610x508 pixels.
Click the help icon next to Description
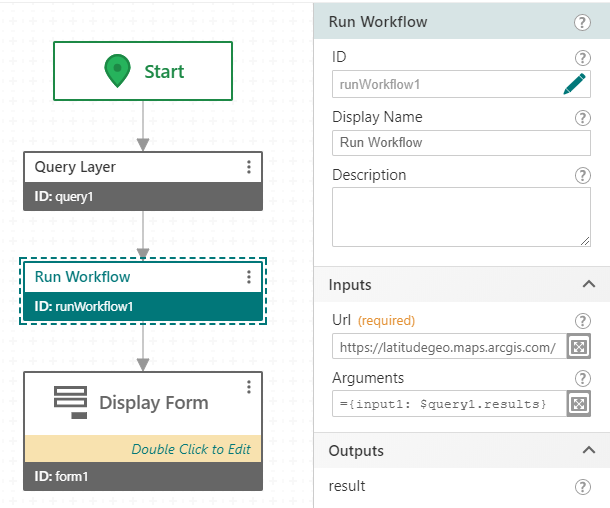click(582, 176)
